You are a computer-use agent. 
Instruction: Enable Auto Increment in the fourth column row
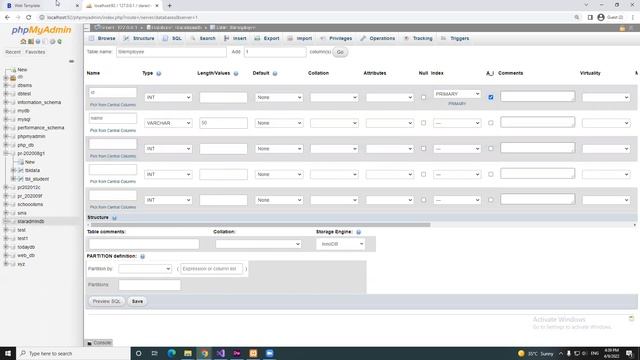click(491, 174)
